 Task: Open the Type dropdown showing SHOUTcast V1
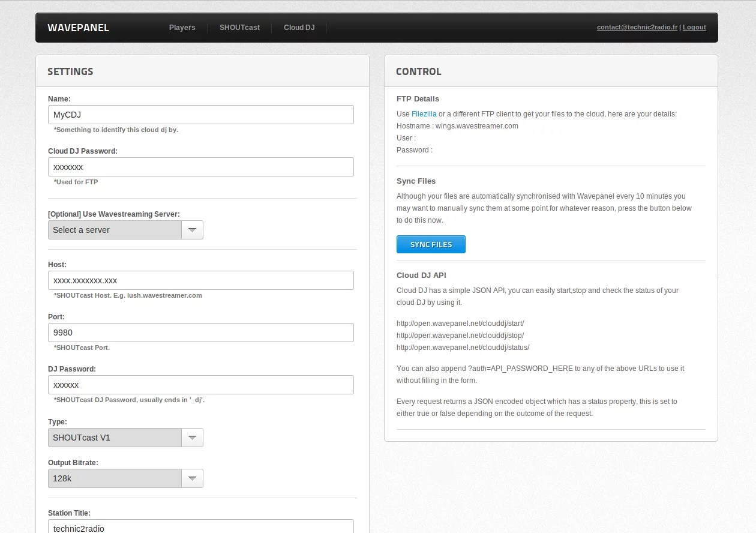coord(115,438)
